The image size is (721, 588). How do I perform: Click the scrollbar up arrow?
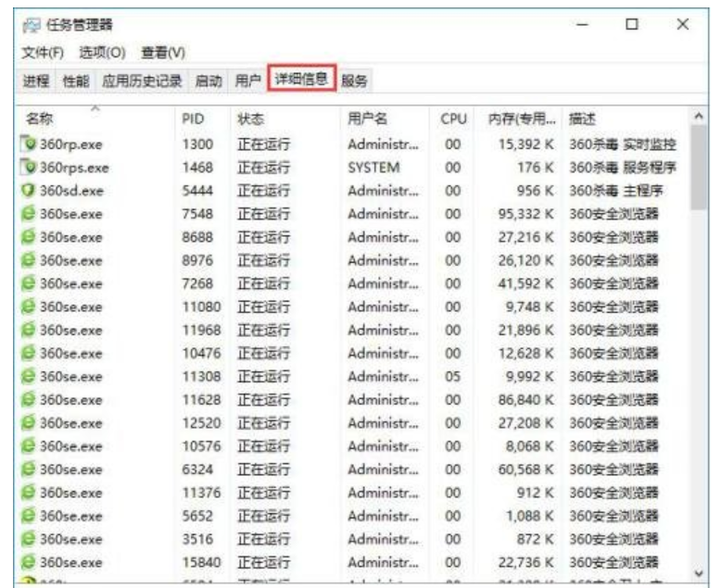click(x=700, y=117)
